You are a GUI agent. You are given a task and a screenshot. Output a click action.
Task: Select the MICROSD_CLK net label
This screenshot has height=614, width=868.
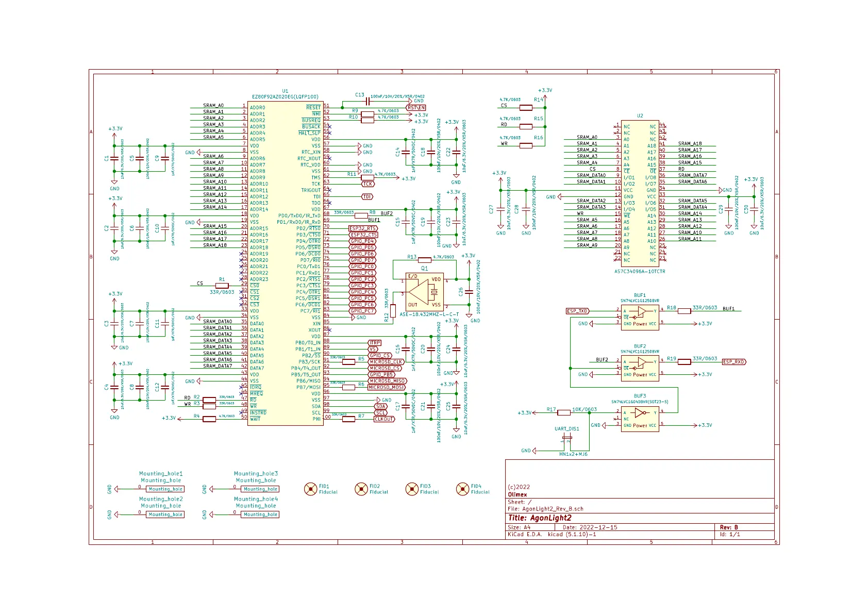(386, 362)
